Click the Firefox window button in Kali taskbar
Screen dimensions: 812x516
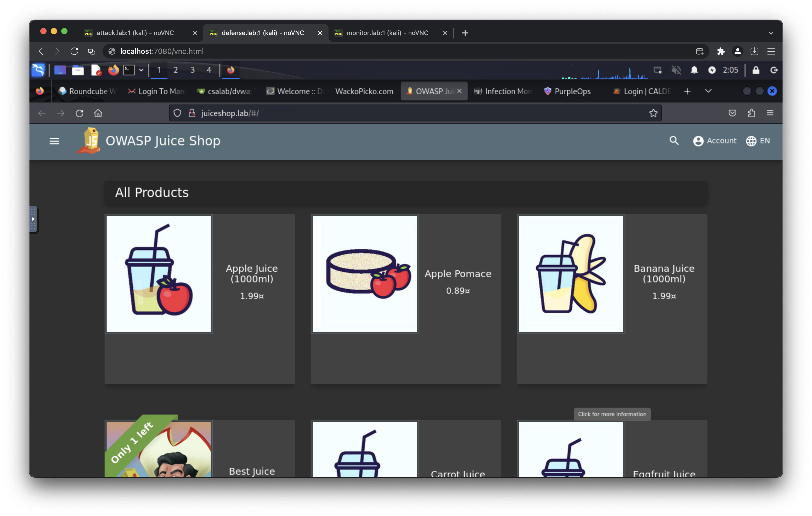tap(231, 70)
